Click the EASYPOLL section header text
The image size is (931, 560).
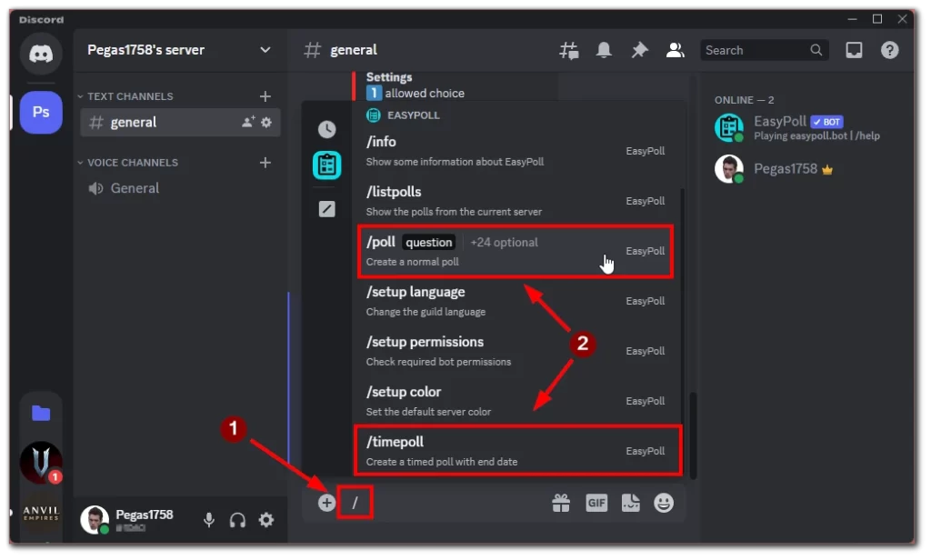point(414,115)
